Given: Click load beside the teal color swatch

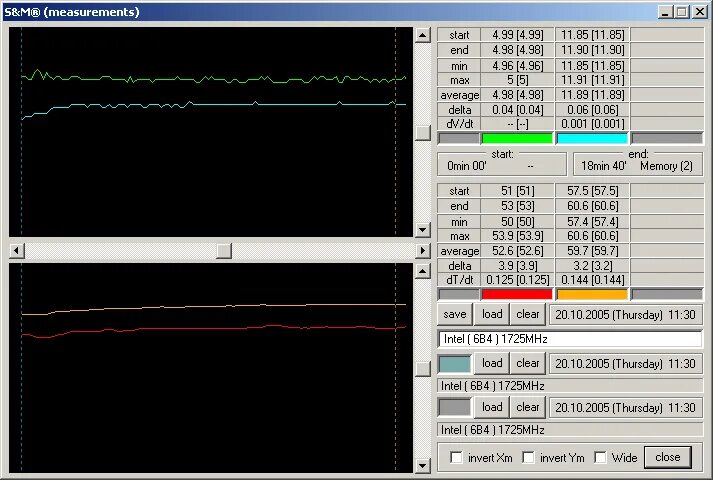Looking at the screenshot, I should tap(492, 363).
